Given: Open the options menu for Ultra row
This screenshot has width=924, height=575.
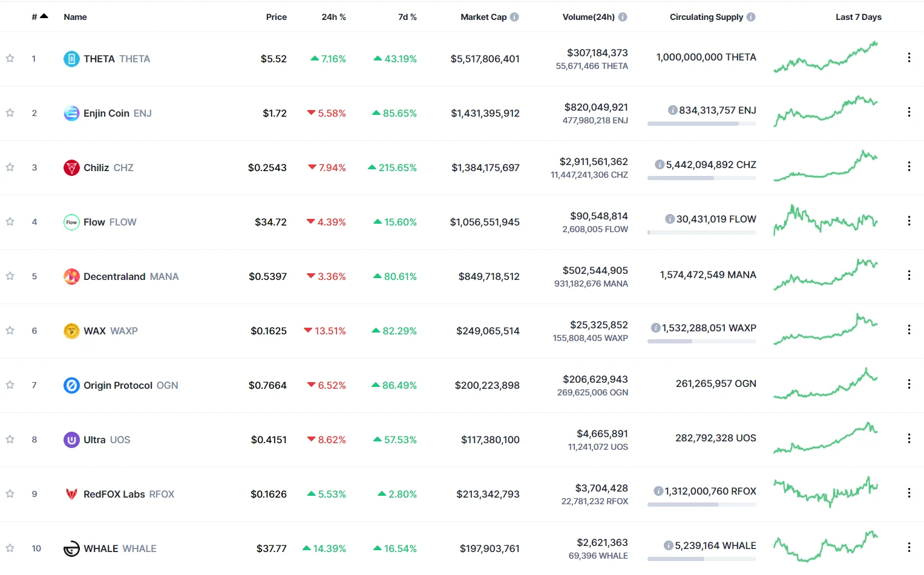Looking at the screenshot, I should click(x=909, y=438).
